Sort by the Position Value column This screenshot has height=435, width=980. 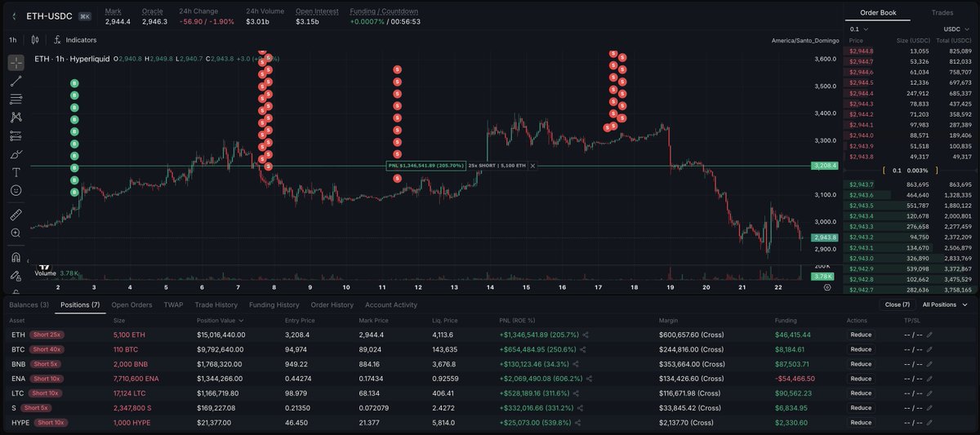[x=219, y=321]
